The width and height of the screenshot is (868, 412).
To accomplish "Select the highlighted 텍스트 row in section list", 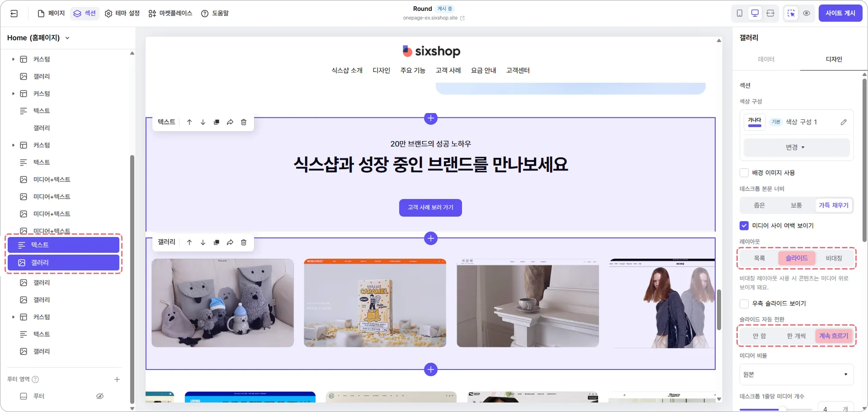I will pos(63,245).
